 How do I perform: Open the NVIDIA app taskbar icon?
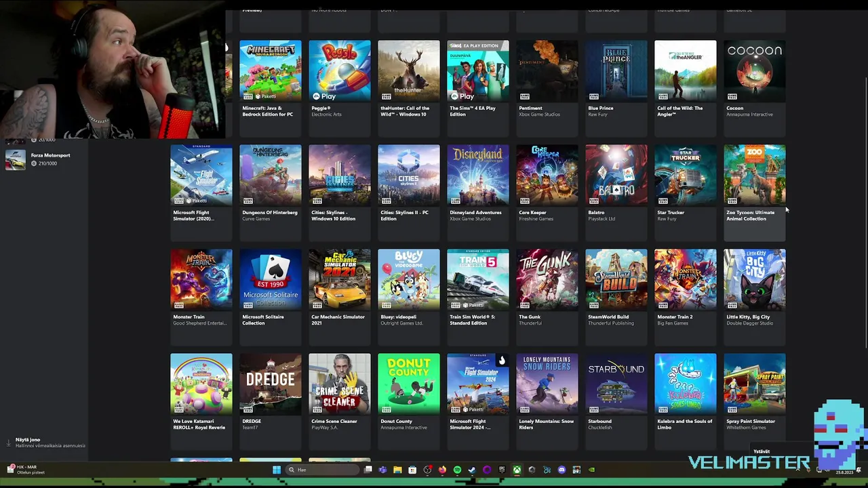[x=591, y=470]
